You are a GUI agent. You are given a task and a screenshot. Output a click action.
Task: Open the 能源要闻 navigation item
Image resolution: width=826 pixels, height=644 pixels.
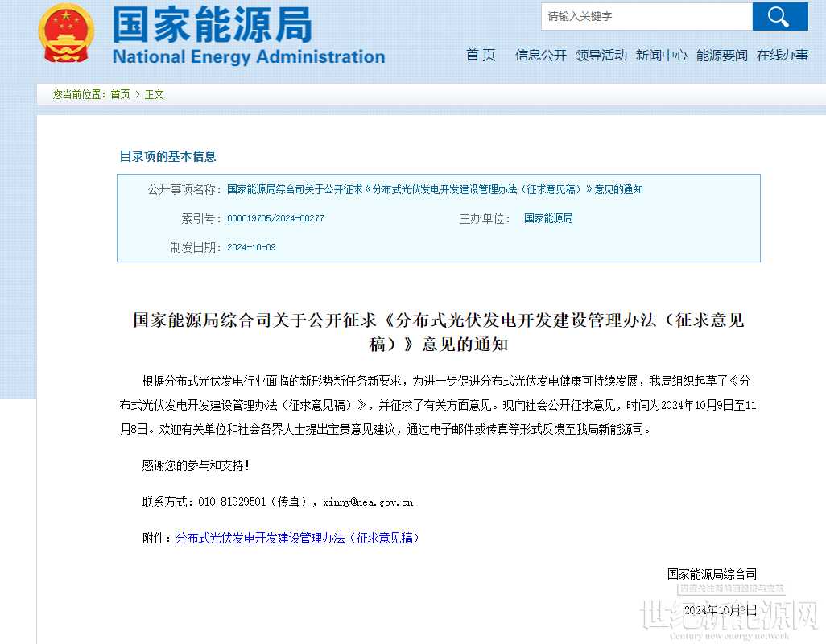[x=721, y=55]
